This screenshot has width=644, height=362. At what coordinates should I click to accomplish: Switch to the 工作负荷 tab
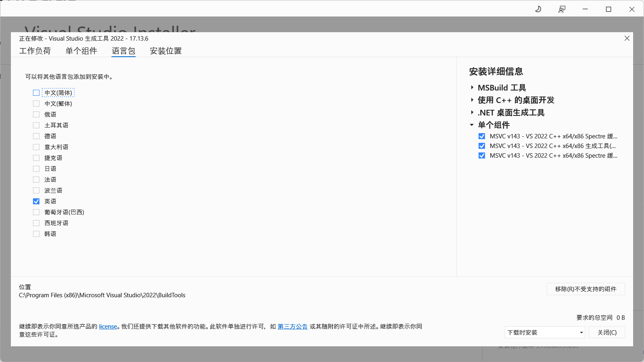(35, 51)
